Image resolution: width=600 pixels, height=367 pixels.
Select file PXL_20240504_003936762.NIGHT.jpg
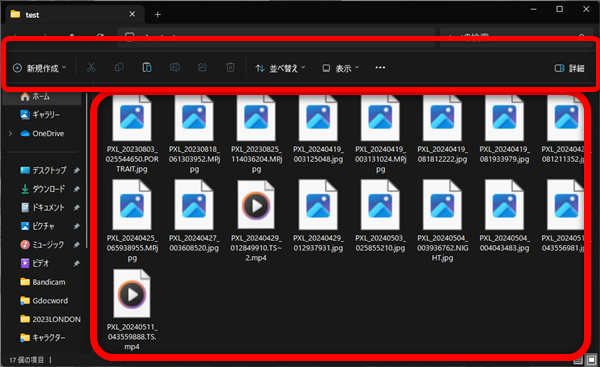click(x=442, y=221)
